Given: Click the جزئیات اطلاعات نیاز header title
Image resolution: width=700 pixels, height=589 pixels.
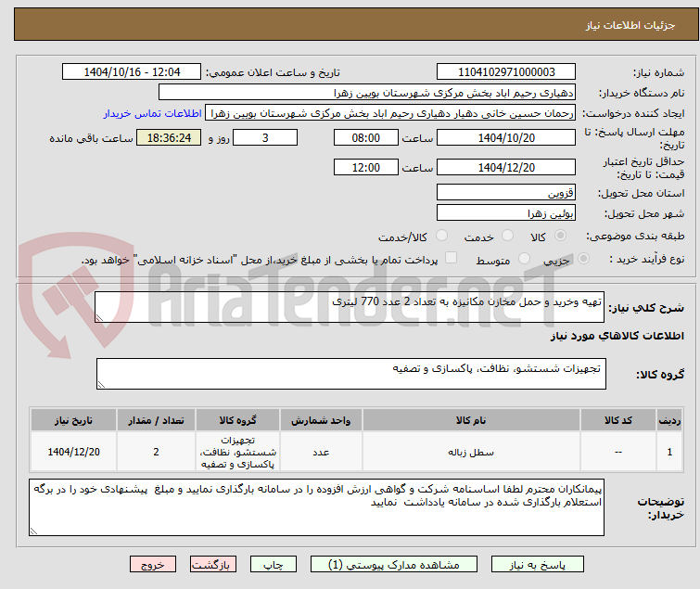Looking at the screenshot, I should (x=630, y=25).
